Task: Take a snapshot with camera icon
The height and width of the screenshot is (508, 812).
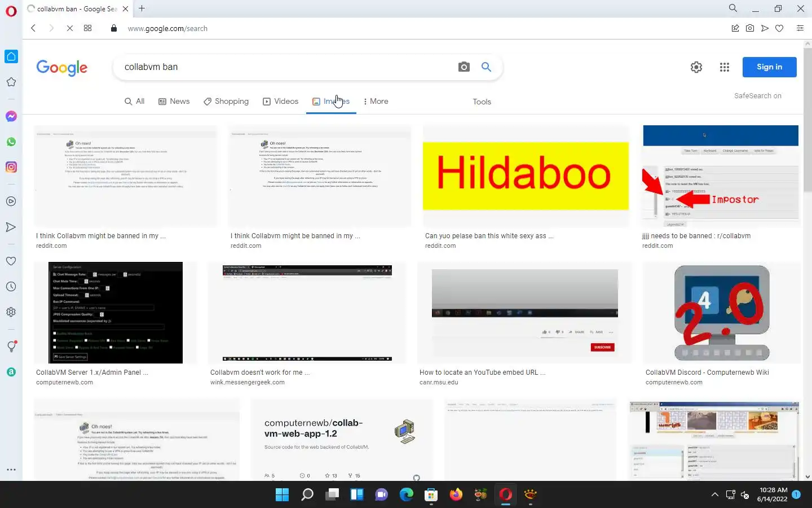Action: coord(750,28)
